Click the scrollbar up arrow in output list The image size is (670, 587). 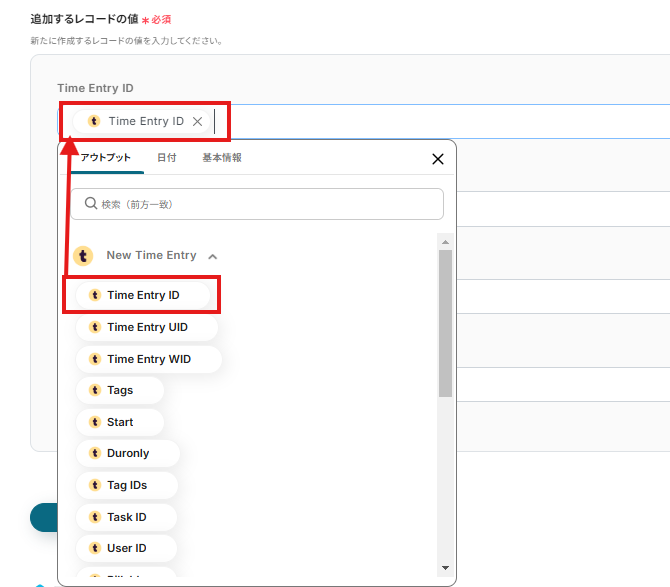click(x=445, y=242)
